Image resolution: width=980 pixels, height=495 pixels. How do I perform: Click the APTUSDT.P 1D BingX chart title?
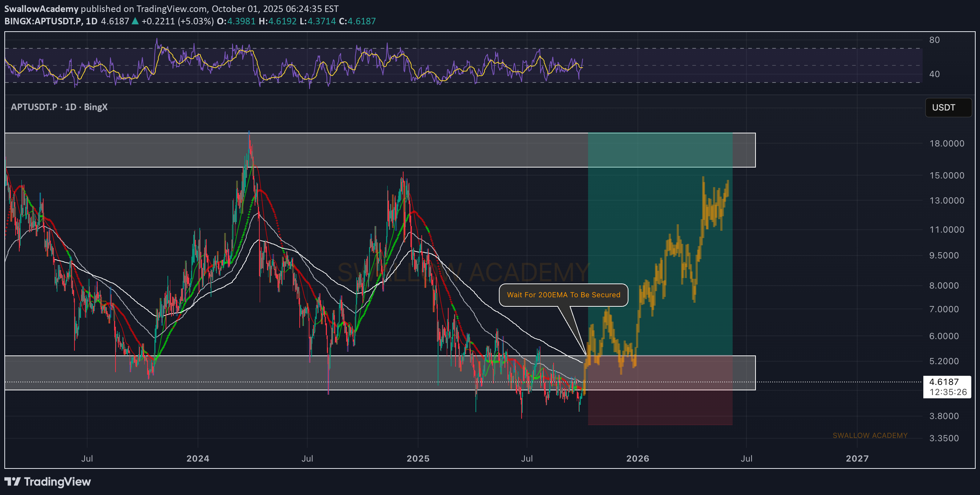pyautogui.click(x=59, y=107)
